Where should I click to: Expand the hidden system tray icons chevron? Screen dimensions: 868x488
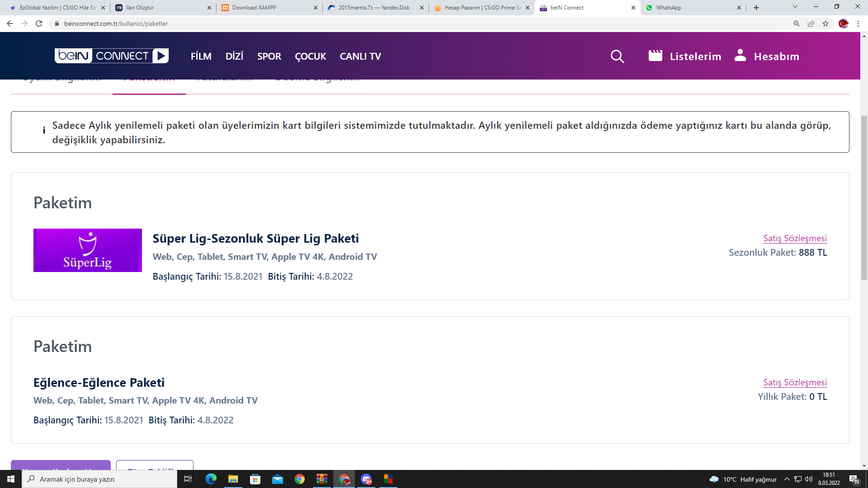[787, 479]
